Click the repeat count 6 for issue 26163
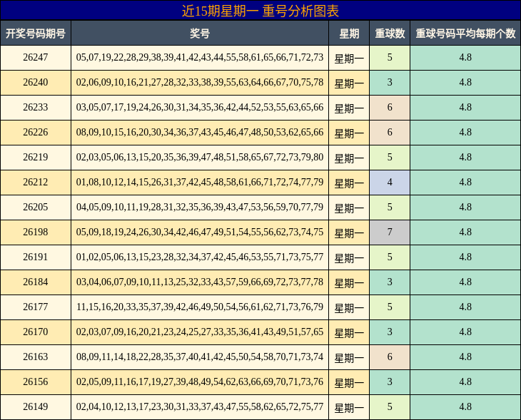The image size is (521, 420). click(x=390, y=357)
